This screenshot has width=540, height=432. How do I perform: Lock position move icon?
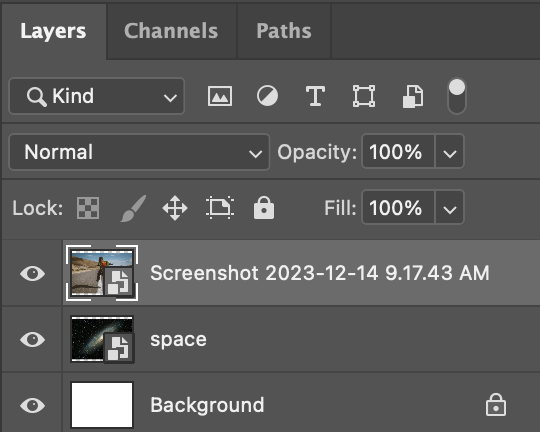(x=175, y=208)
